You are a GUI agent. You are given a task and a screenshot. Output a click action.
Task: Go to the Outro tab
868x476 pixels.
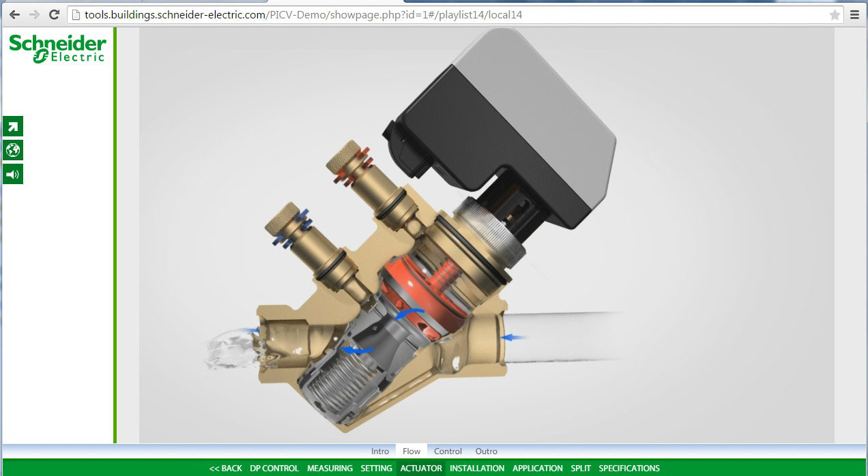487,451
